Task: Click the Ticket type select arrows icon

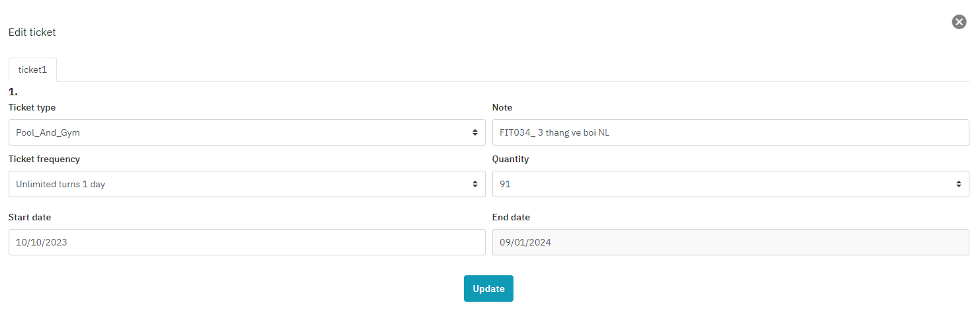Action: pos(474,132)
